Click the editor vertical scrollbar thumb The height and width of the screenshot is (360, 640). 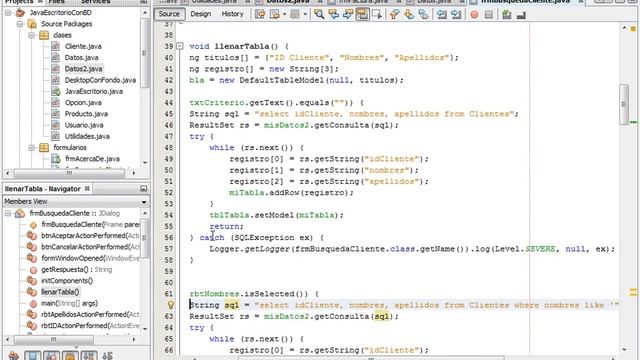[624, 104]
